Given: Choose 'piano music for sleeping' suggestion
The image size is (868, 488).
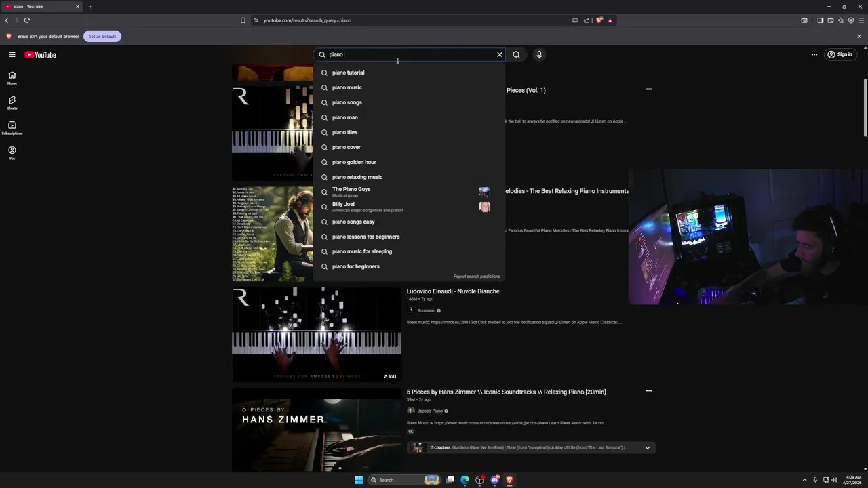Looking at the screenshot, I should click(409, 251).
